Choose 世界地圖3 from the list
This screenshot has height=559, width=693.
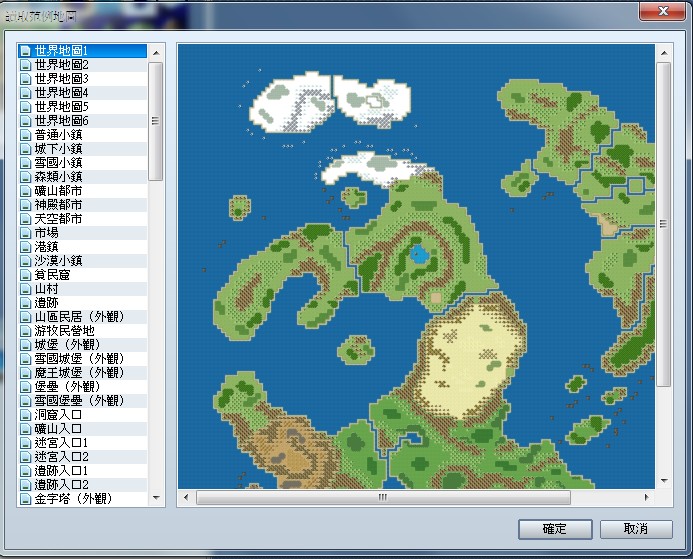[83, 79]
